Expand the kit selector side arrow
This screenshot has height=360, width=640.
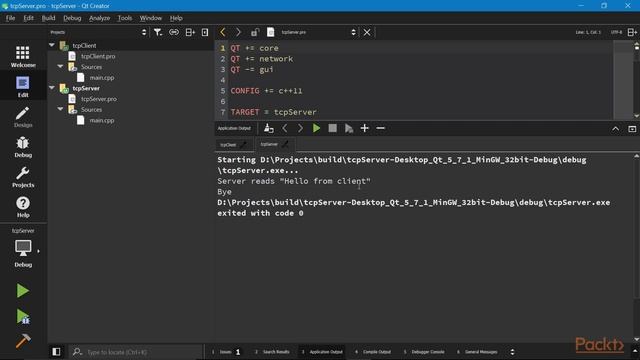point(38,251)
